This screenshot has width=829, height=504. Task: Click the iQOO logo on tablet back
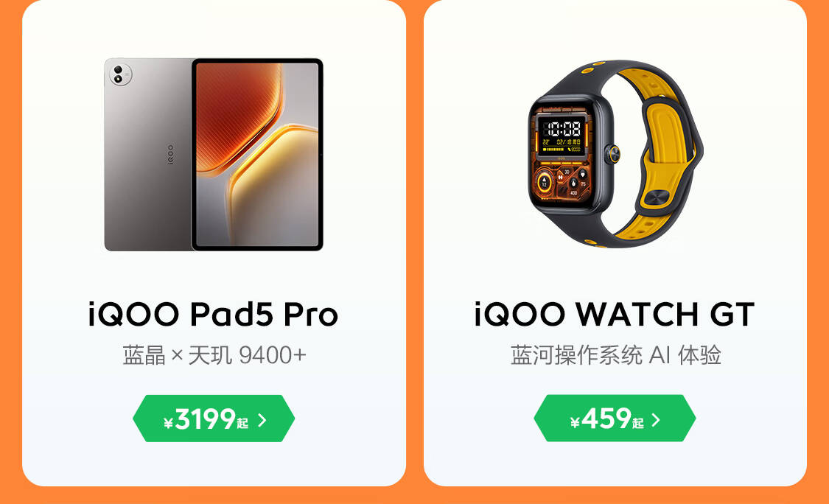click(170, 155)
